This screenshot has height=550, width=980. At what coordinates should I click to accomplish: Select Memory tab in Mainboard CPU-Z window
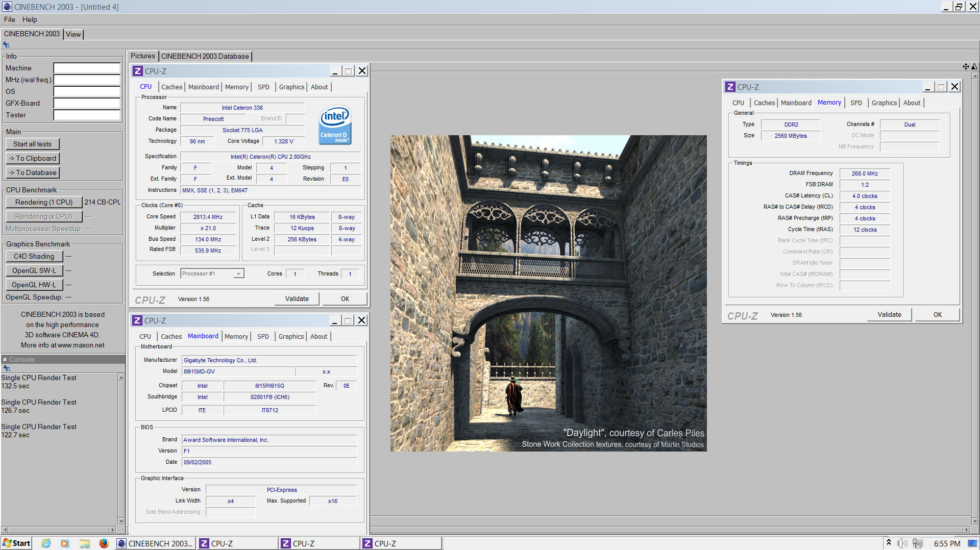coord(236,337)
